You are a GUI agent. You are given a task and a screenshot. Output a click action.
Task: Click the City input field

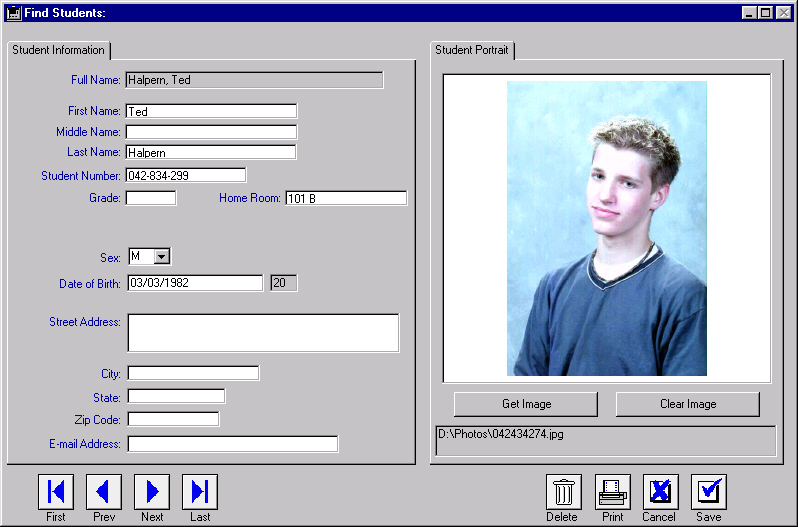(193, 373)
